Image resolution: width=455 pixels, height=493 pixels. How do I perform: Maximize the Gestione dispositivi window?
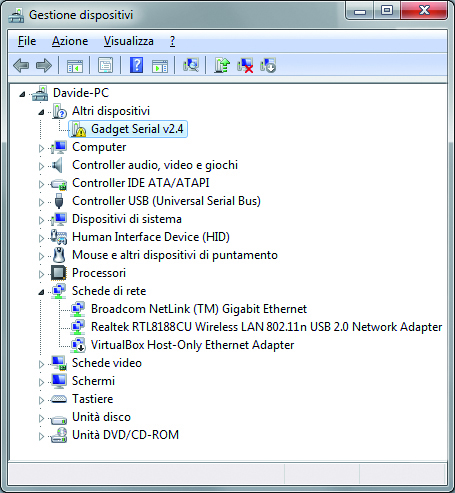coord(387,11)
